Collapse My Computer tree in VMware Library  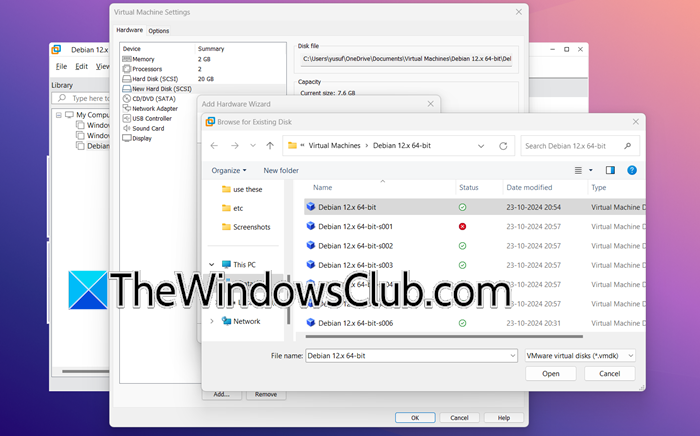[x=58, y=115]
